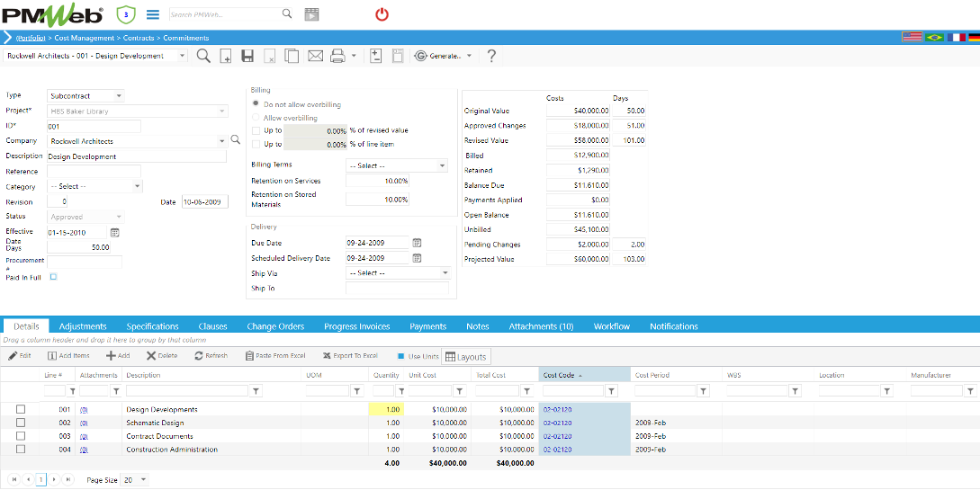This screenshot has width=980, height=490.
Task: Open Scheduled Delivery Date calendar picker
Action: (x=417, y=258)
